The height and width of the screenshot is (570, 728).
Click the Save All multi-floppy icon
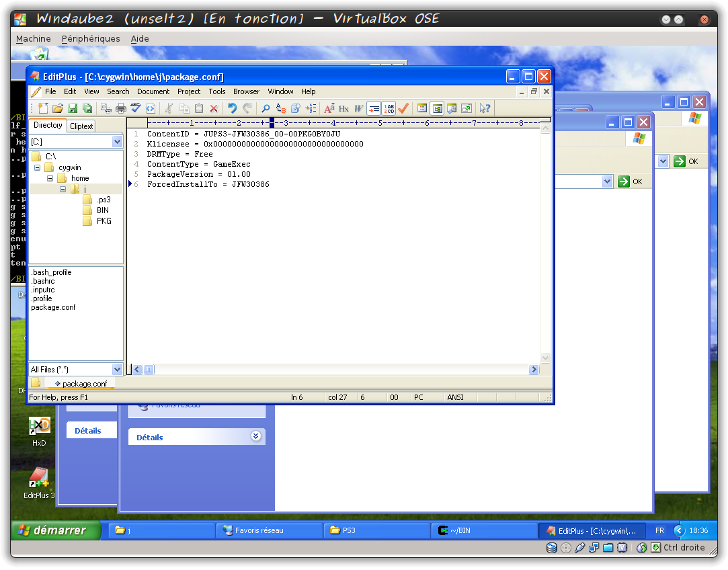click(87, 109)
